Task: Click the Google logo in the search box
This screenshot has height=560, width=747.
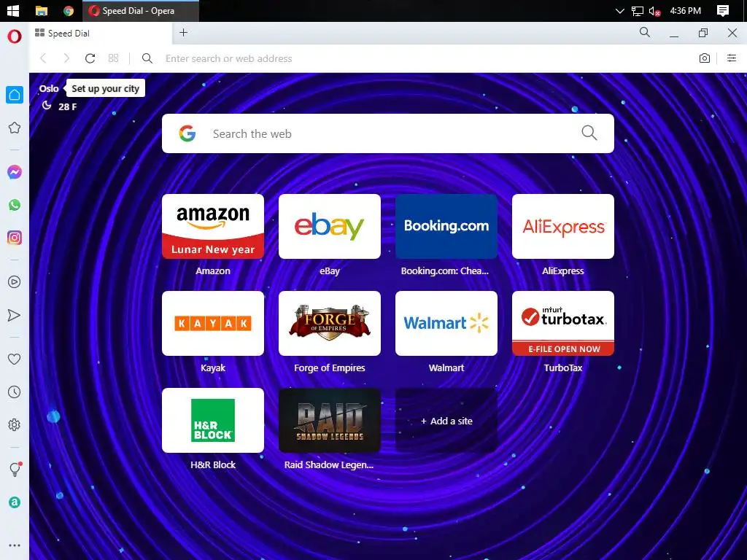Action: [187, 133]
